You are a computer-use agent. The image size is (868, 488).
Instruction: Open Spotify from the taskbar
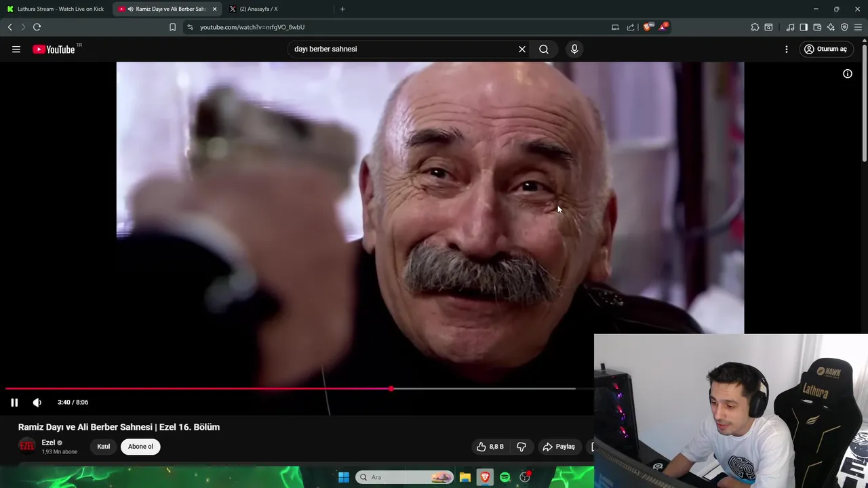click(x=505, y=477)
